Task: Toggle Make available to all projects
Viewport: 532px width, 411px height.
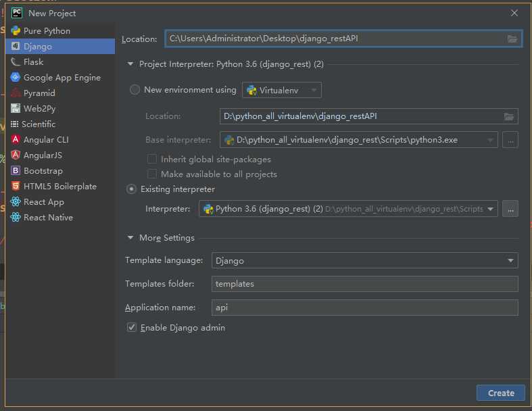Action: click(x=152, y=174)
